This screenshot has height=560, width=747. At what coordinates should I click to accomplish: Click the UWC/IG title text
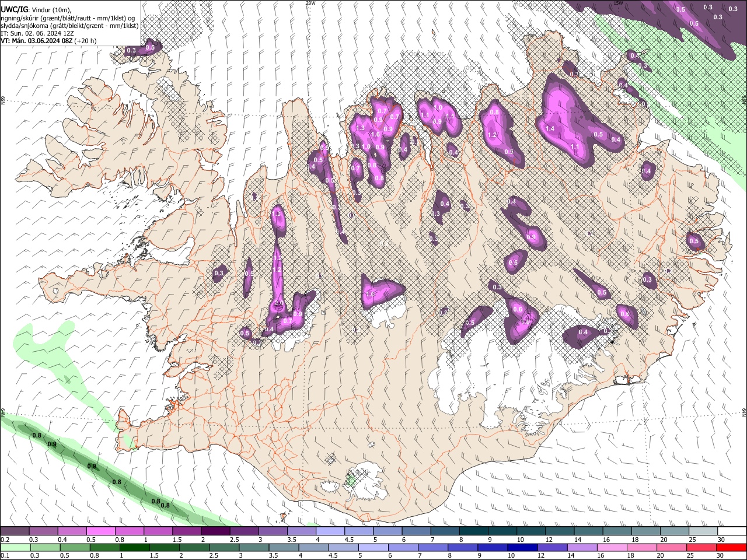click(13, 10)
